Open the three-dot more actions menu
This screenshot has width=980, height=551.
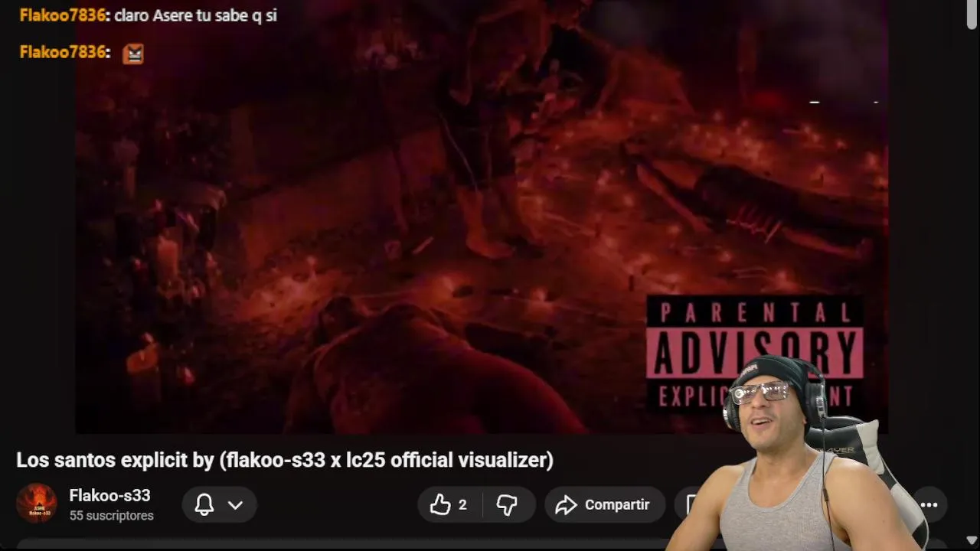[x=929, y=504]
